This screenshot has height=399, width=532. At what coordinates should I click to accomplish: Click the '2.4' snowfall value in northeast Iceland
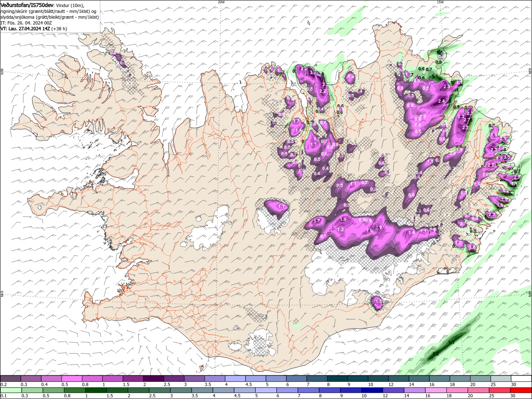(x=441, y=101)
